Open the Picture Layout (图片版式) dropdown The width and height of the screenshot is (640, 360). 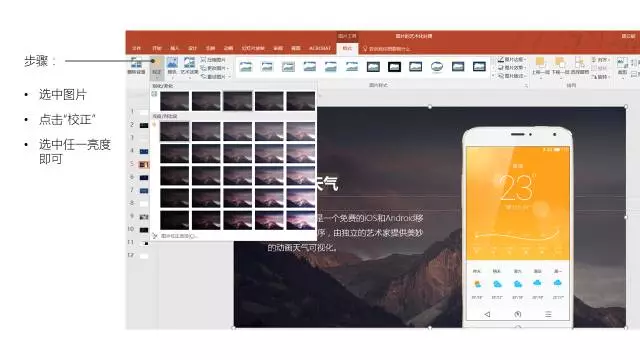(512, 76)
